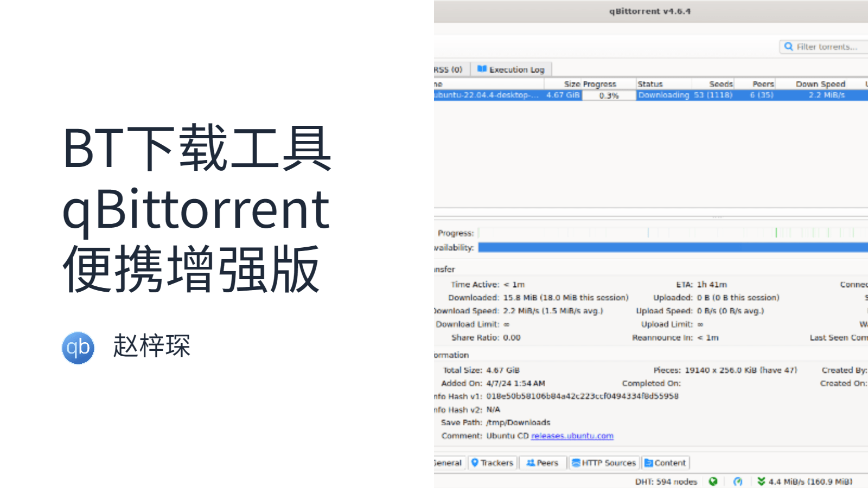Sort by Down Speed column header
This screenshot has width=868, height=488.
click(820, 84)
